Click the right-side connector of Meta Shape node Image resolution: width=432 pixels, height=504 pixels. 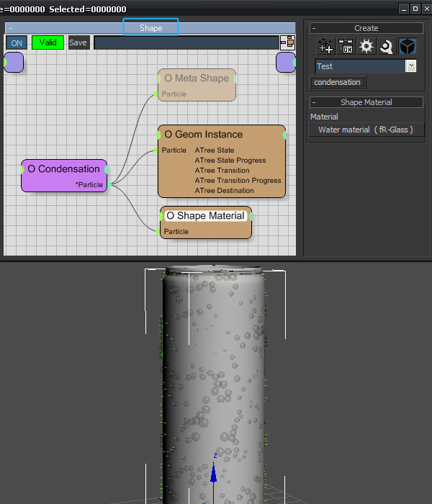235,78
